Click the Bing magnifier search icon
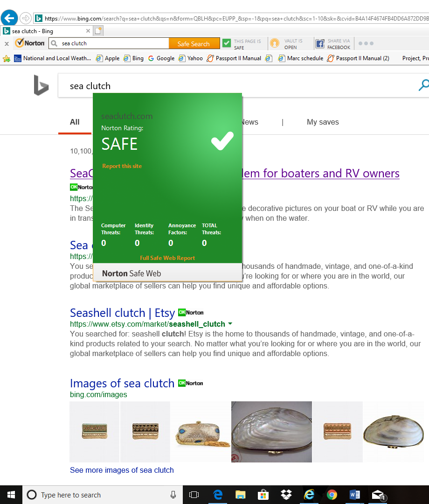Viewport: 429px width, 504px height. (x=423, y=85)
